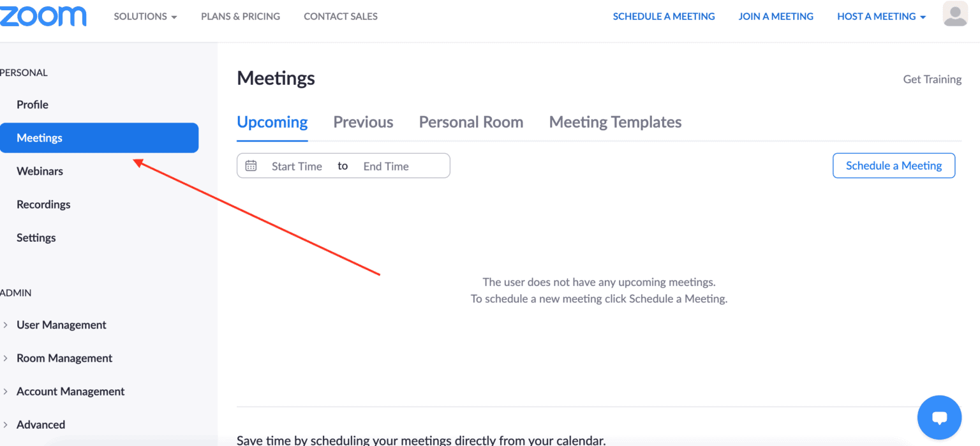Image resolution: width=980 pixels, height=446 pixels.
Task: Expand the Account Management section
Action: [70, 391]
